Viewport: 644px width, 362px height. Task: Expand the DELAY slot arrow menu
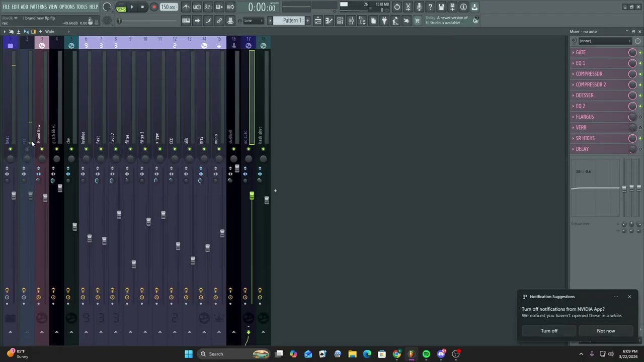573,149
